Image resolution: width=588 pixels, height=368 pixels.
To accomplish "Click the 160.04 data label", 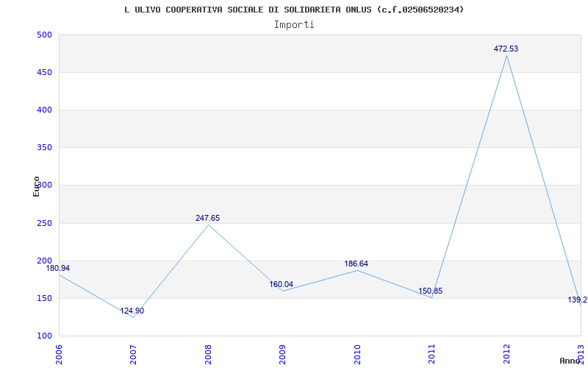I will click(282, 284).
